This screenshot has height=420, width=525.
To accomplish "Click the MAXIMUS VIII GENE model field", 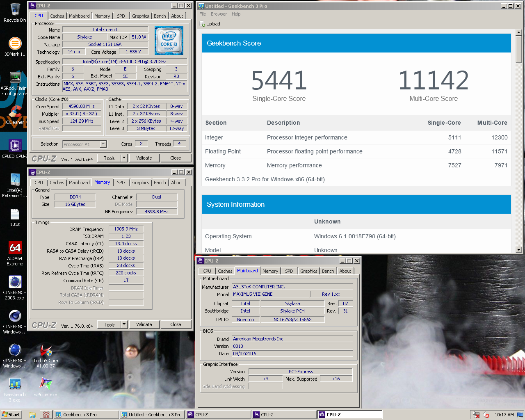I will click(x=270, y=294).
